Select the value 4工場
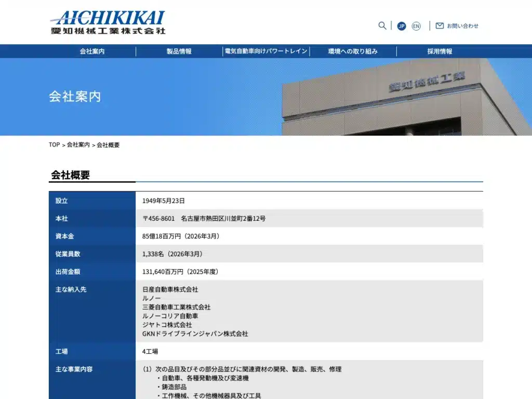532x399 pixels. 150,352
